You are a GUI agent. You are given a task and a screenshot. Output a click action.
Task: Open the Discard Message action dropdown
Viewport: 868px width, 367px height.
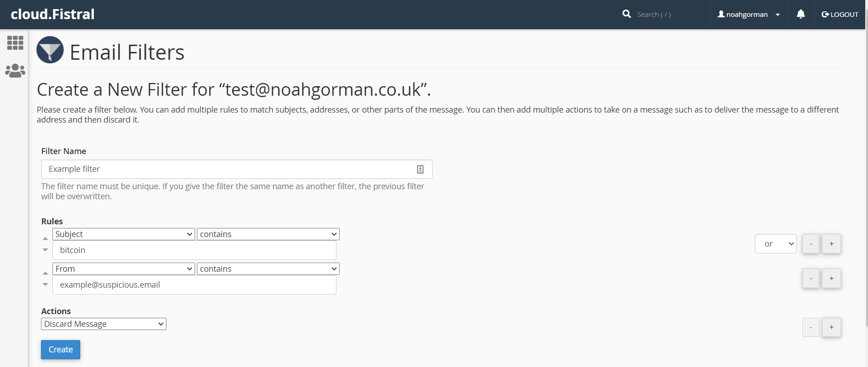tap(103, 324)
